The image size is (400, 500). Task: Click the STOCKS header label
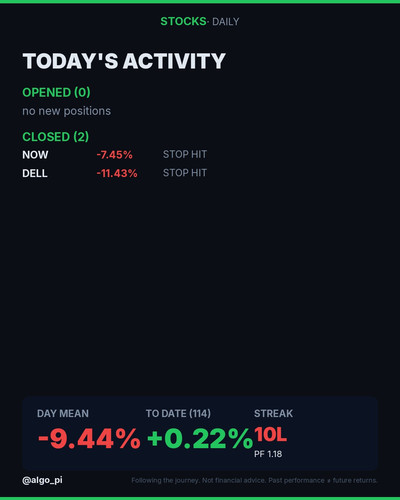pos(183,21)
